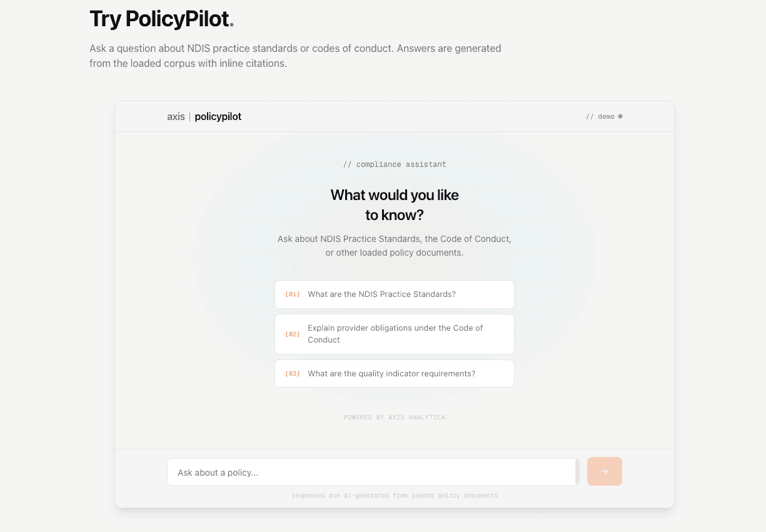Viewport: 766px width, 532px height.
Task: Click the 'Try PolicyPilot' page heading
Action: [161, 19]
